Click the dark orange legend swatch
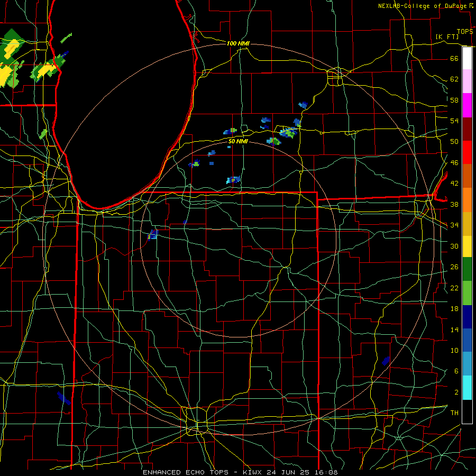Image resolution: width=476 pixels, height=476 pixels. pos(467,176)
